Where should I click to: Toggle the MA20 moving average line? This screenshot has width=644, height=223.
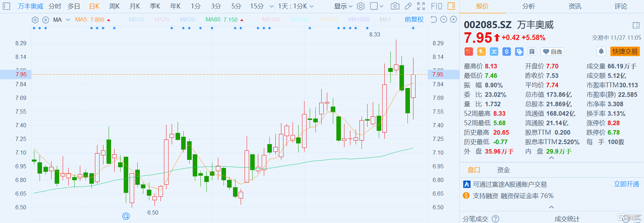click(x=162, y=20)
